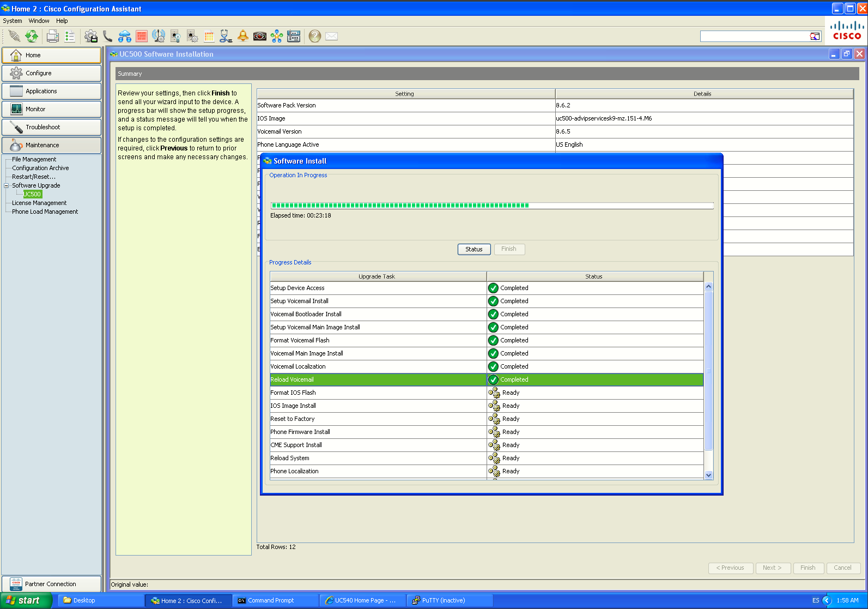The image size is (868, 609).
Task: Open the System menu
Action: pyautogui.click(x=13, y=21)
